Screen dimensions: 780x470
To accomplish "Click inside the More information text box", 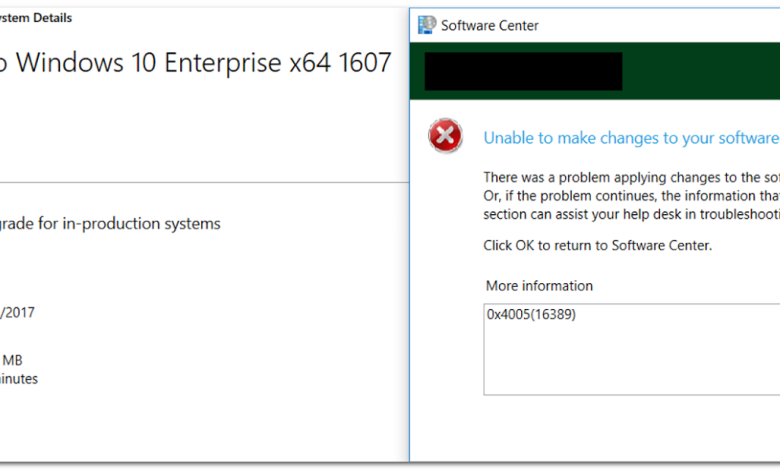I will (x=630, y=360).
